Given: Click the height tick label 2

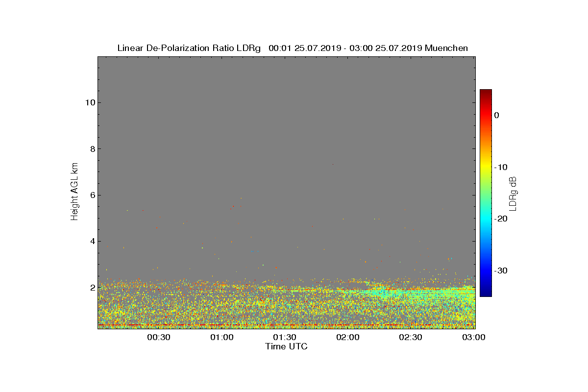Looking at the screenshot, I should tap(92, 288).
